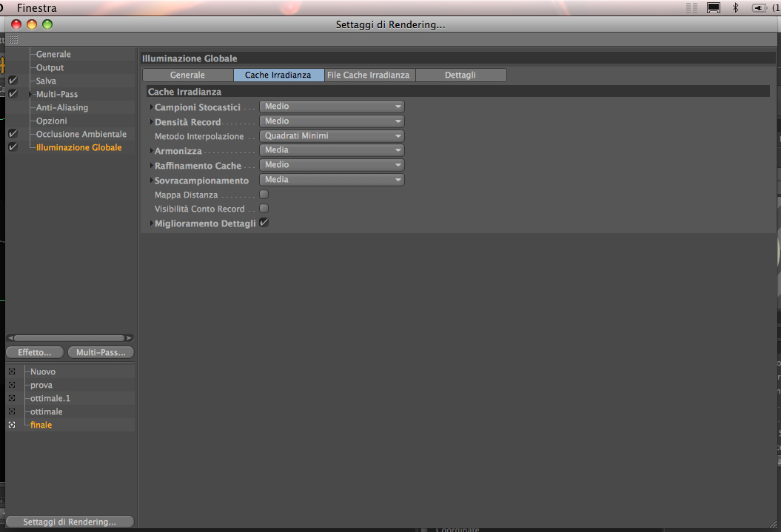The width and height of the screenshot is (781, 532).
Task: Click the horizontal scrollbar in settings list
Action: pos(70,338)
